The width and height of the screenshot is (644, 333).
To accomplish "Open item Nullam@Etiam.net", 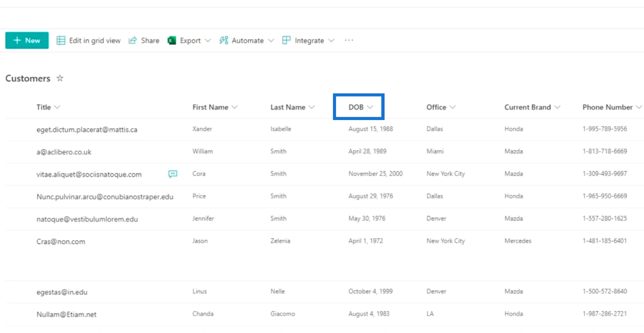I will coord(66,315).
